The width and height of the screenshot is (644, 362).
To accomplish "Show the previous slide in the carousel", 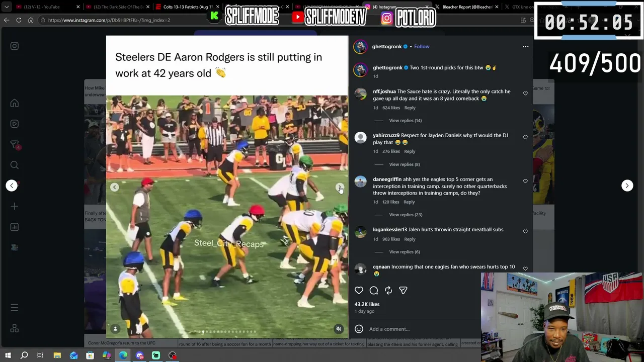I will (x=115, y=187).
